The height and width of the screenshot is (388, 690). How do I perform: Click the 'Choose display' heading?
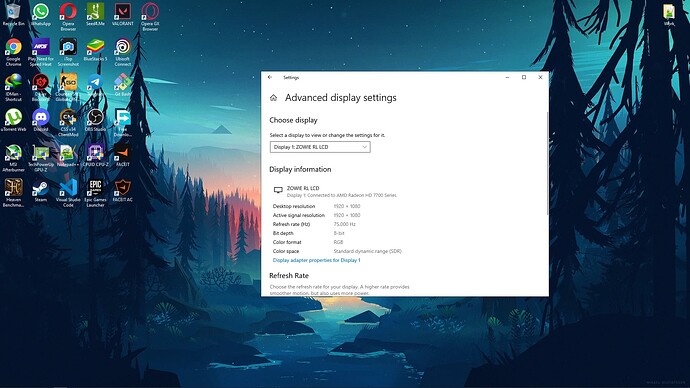point(294,120)
